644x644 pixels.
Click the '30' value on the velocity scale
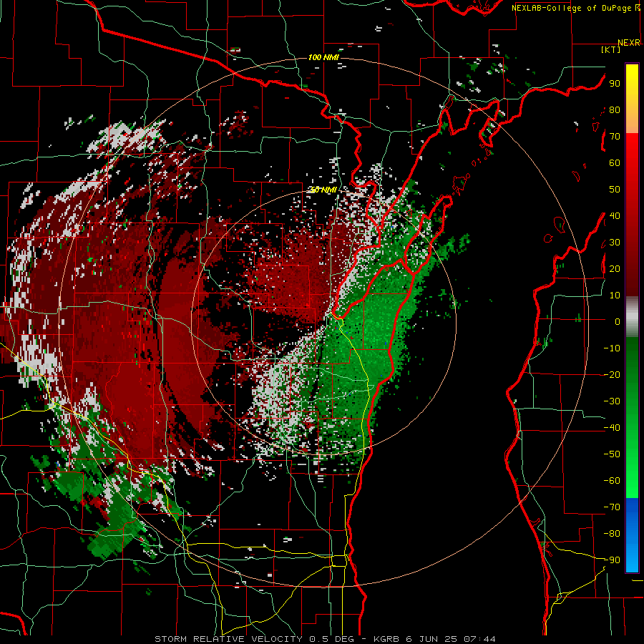pos(615,243)
